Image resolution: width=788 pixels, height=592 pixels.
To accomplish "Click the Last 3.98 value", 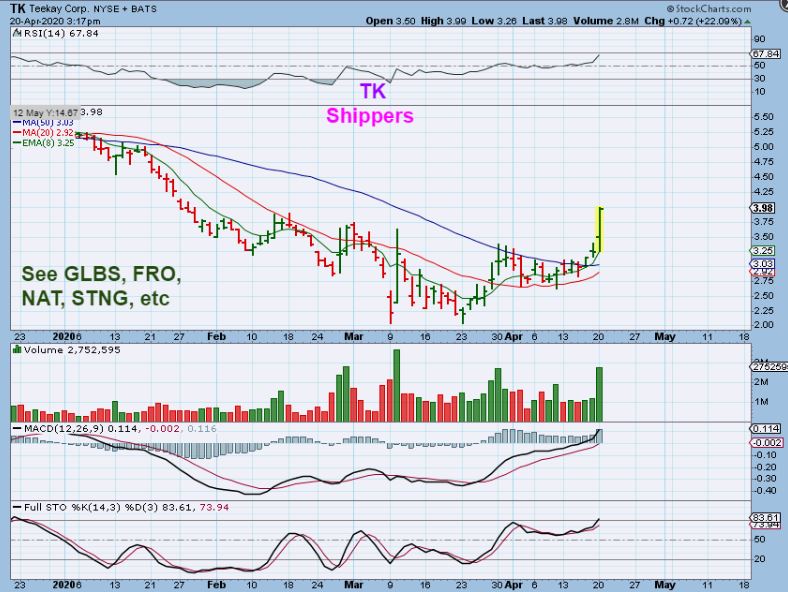I will click(545, 21).
